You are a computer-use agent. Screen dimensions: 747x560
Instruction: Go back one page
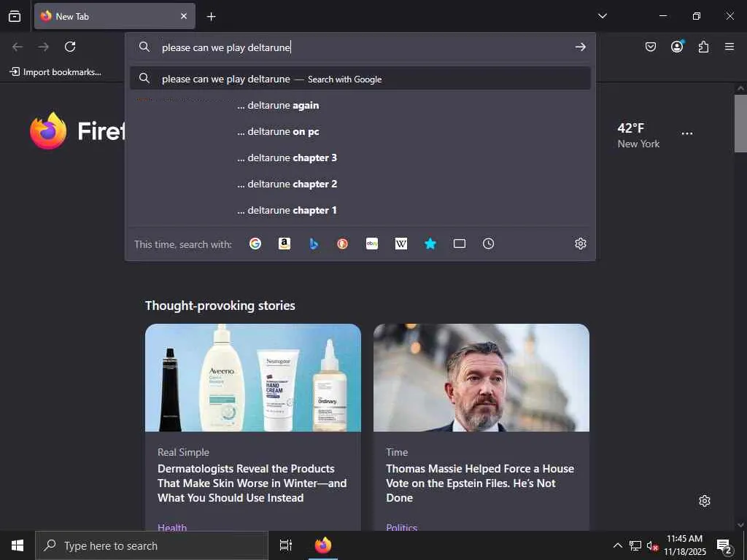(18, 47)
